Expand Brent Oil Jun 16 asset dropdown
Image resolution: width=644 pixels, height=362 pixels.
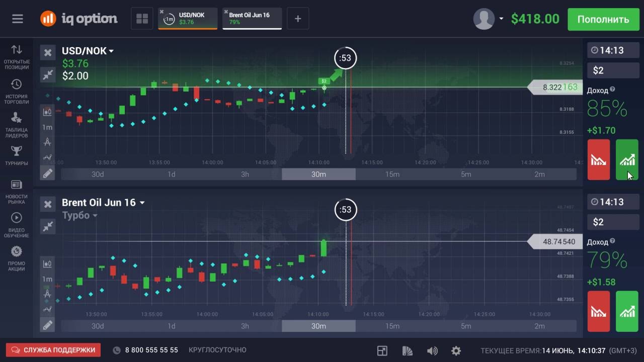click(x=142, y=203)
